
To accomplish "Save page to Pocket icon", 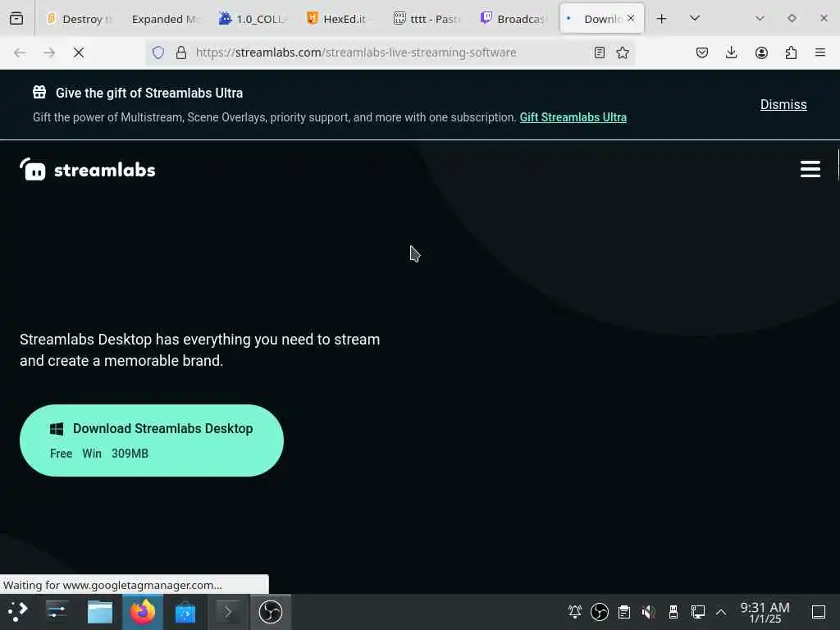I will pos(702,52).
